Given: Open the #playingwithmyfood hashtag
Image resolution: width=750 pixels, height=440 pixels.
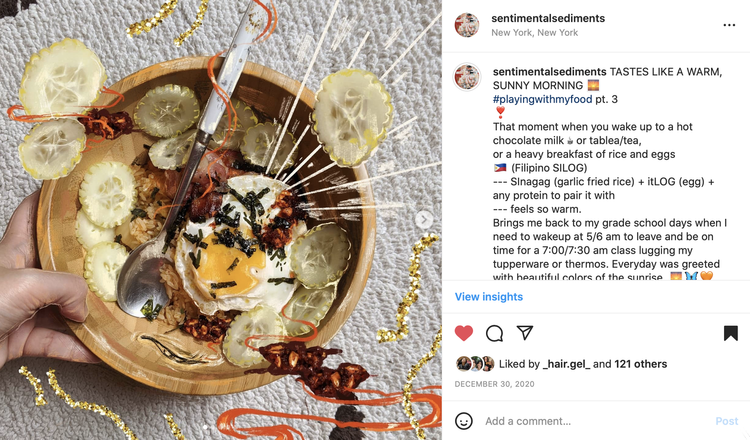Looking at the screenshot, I should (542, 99).
